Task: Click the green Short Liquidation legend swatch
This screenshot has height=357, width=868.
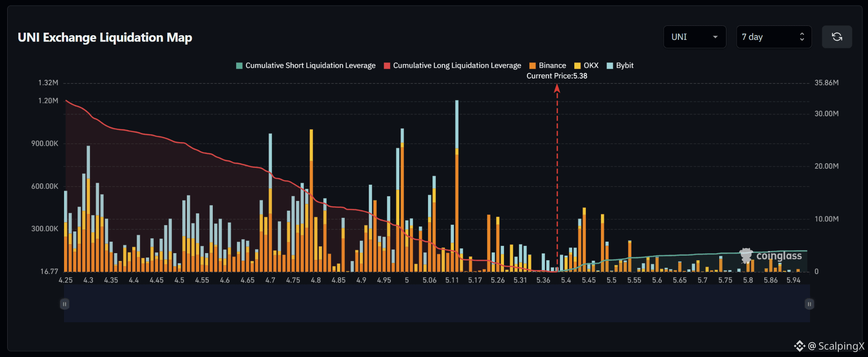Action: click(x=239, y=66)
